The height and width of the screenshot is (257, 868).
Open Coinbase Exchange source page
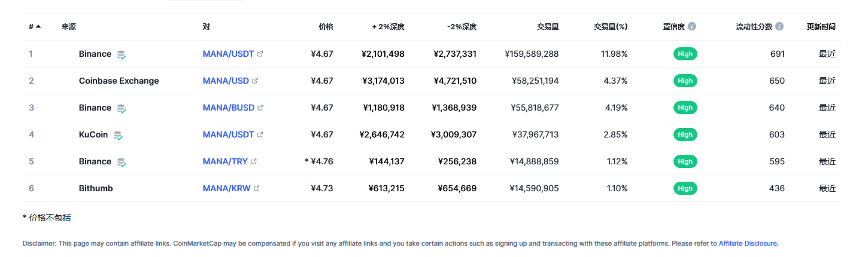(x=119, y=81)
